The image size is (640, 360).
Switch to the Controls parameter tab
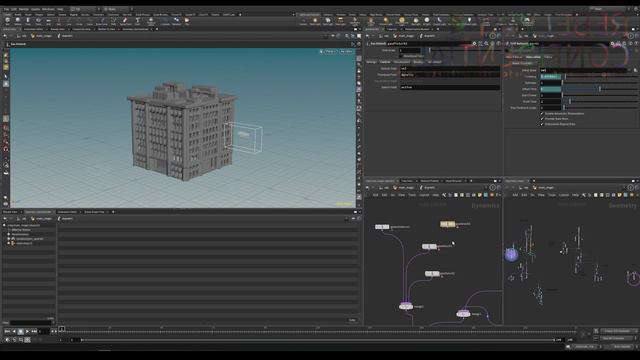[385, 62]
